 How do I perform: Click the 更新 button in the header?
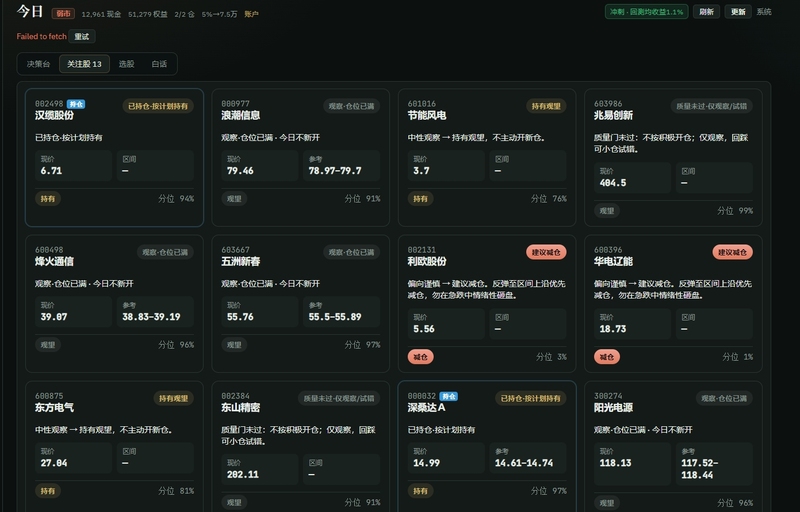point(738,12)
